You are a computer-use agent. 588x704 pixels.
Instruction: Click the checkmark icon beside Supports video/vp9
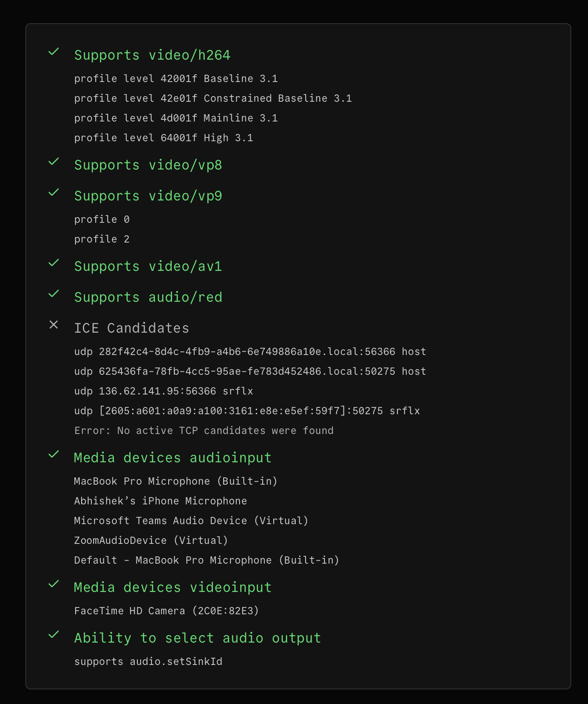point(54,193)
